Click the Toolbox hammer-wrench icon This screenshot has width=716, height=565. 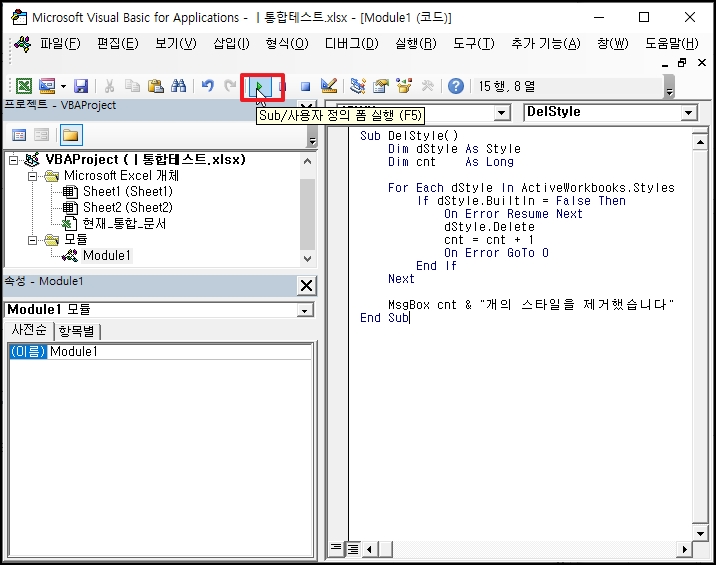pyautogui.click(x=427, y=86)
